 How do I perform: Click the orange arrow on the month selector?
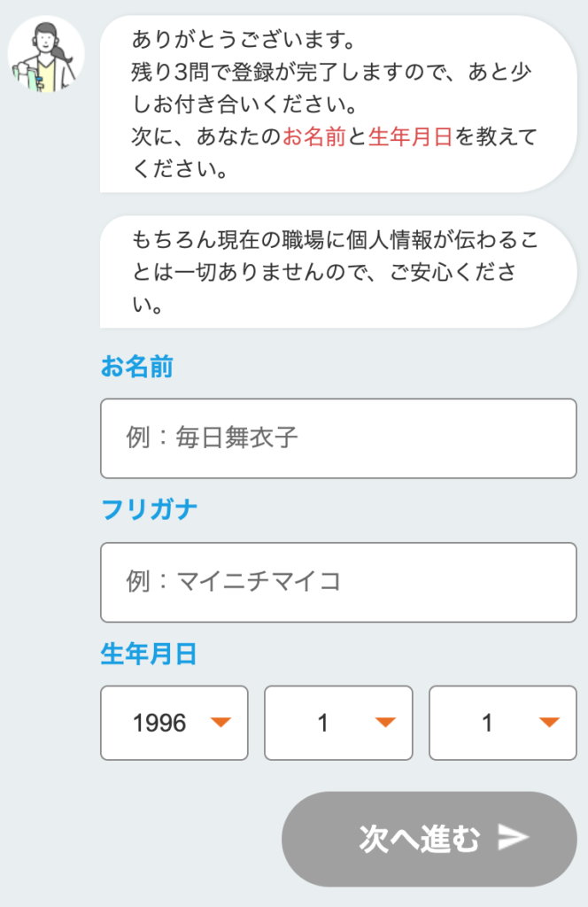point(385,723)
